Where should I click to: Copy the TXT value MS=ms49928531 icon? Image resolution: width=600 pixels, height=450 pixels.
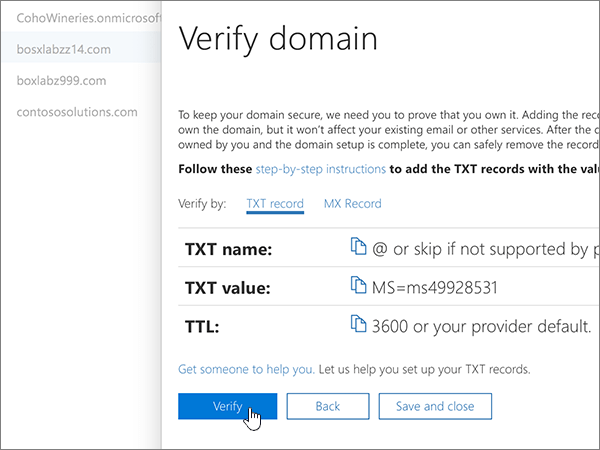[x=358, y=286]
